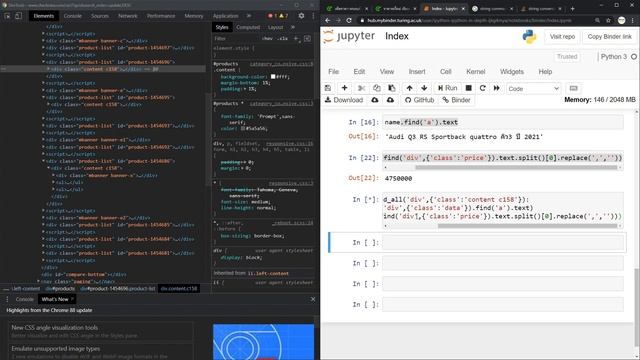Click the GitHub button
The height and width of the screenshot is (360, 640).
click(x=419, y=100)
